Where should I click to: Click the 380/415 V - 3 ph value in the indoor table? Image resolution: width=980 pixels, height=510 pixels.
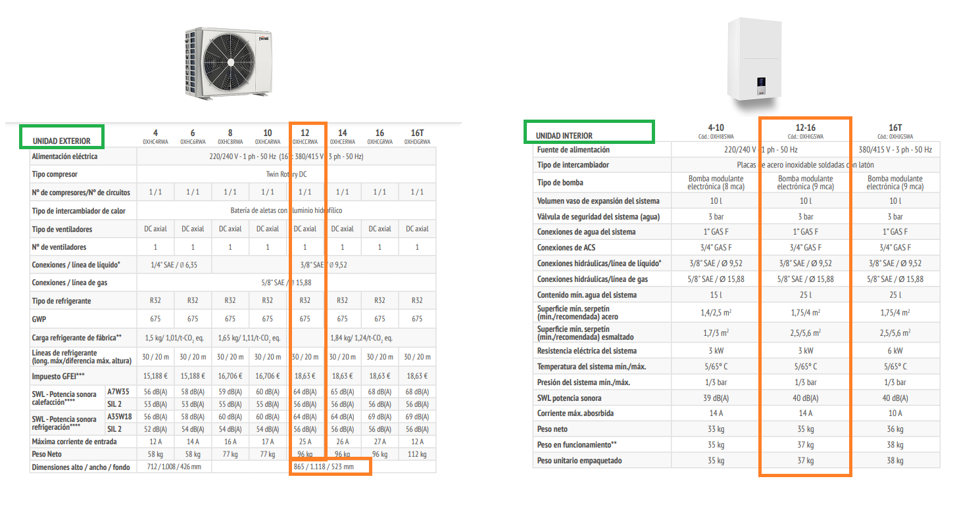[895, 150]
